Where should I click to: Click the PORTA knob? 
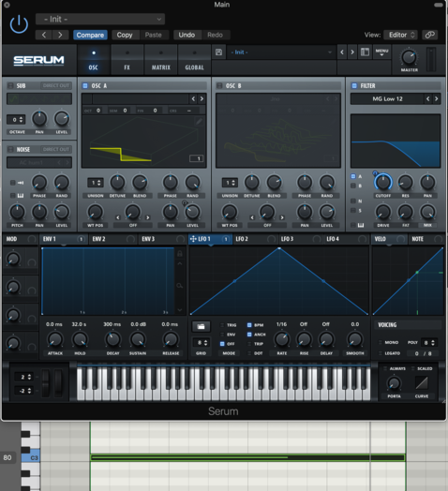(x=394, y=383)
